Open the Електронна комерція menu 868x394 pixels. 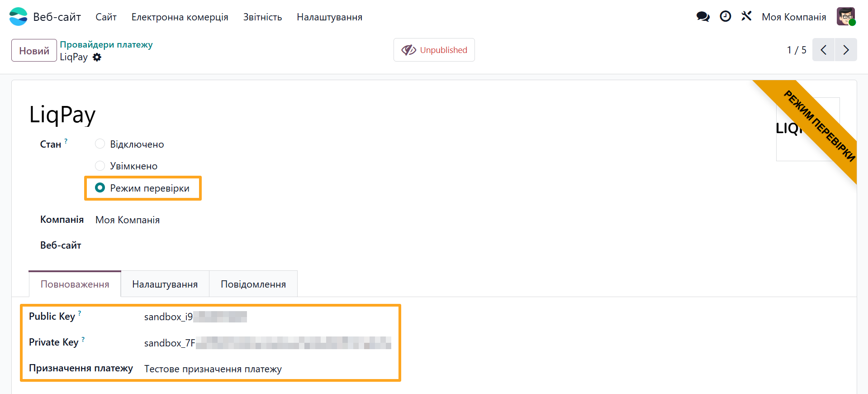tap(180, 17)
